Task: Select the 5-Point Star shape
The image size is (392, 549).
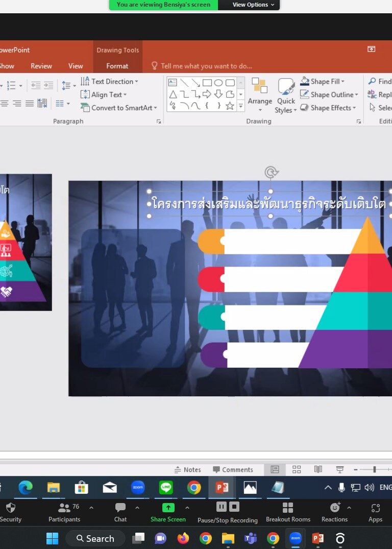Action: (230, 106)
